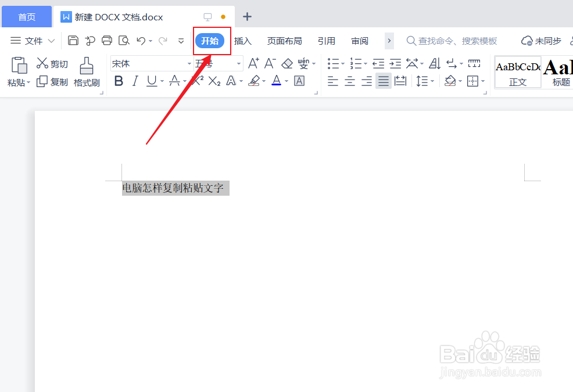Screen dimensions: 573x392
Task: Align text left
Action: [x=333, y=81]
